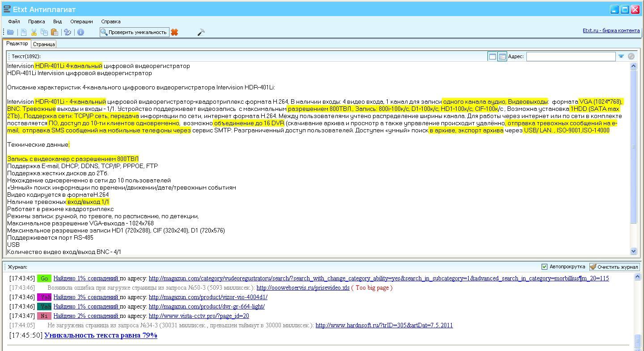Open the ooowebservis.ru prisevideo.xls link
Screen dimensions: 644x351
point(303,288)
